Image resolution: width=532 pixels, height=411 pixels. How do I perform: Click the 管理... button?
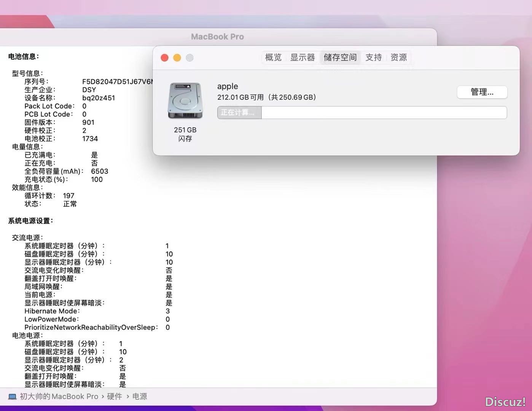482,92
